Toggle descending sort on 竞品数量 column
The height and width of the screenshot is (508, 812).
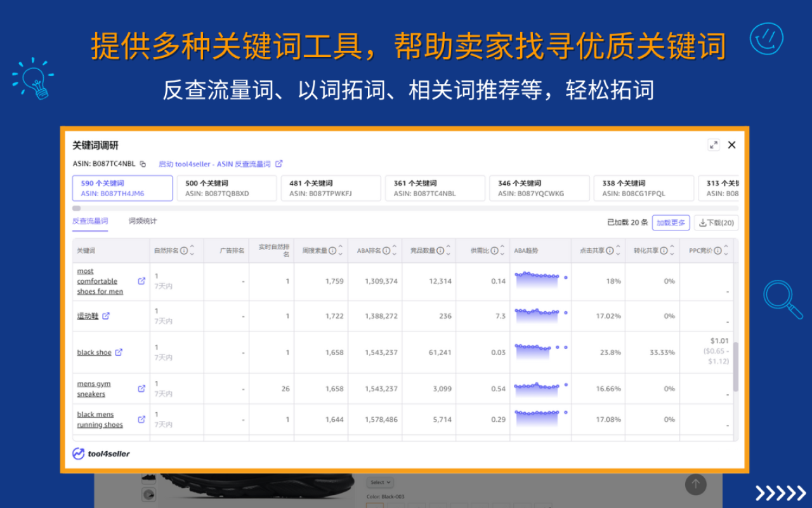click(x=449, y=254)
